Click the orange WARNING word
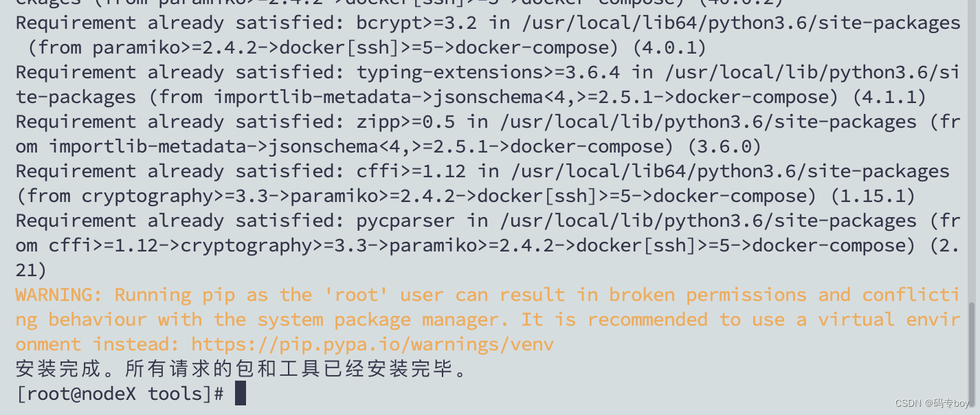 58,295
